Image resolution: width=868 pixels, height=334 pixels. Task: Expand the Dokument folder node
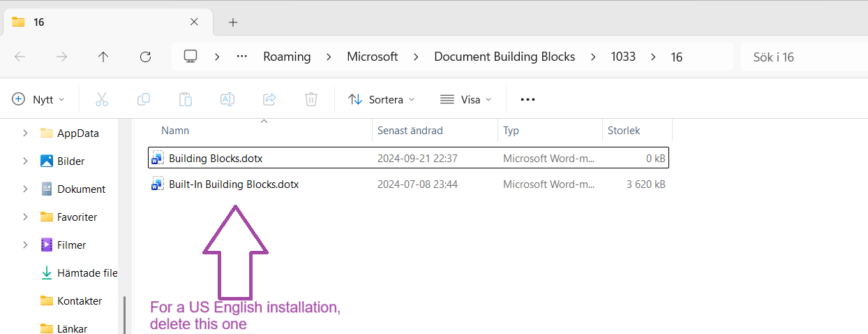coord(25,189)
